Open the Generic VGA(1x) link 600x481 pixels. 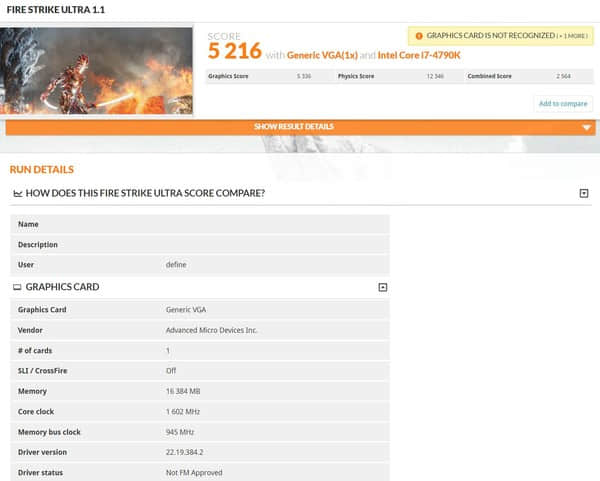[x=322, y=55]
